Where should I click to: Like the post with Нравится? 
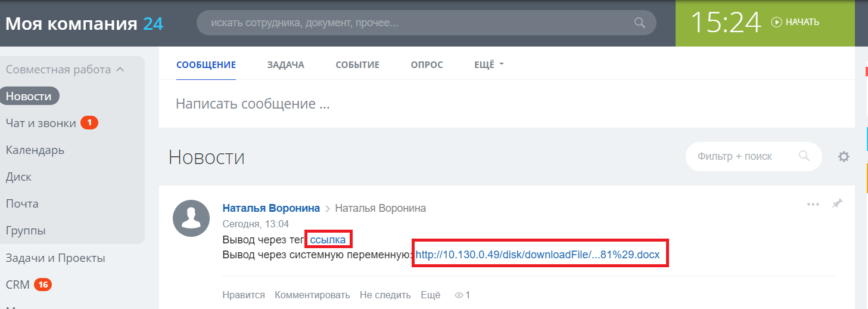coord(243,295)
